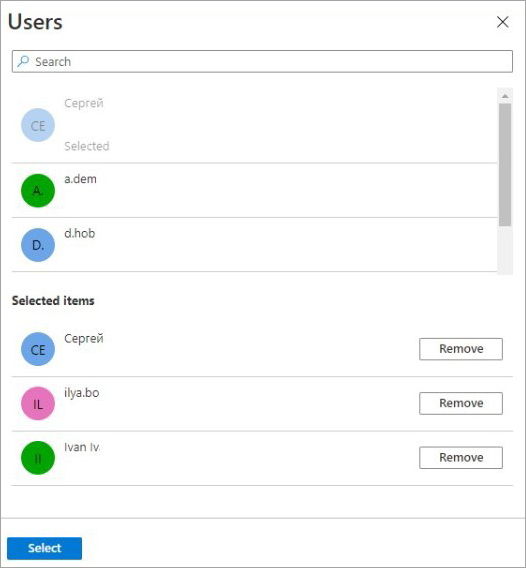The width and height of the screenshot is (526, 568).
Task: Click the scrollbar up arrow
Action: point(505,96)
